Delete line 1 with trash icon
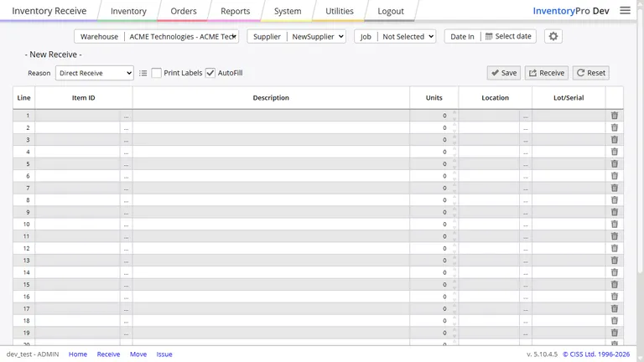 [615, 116]
